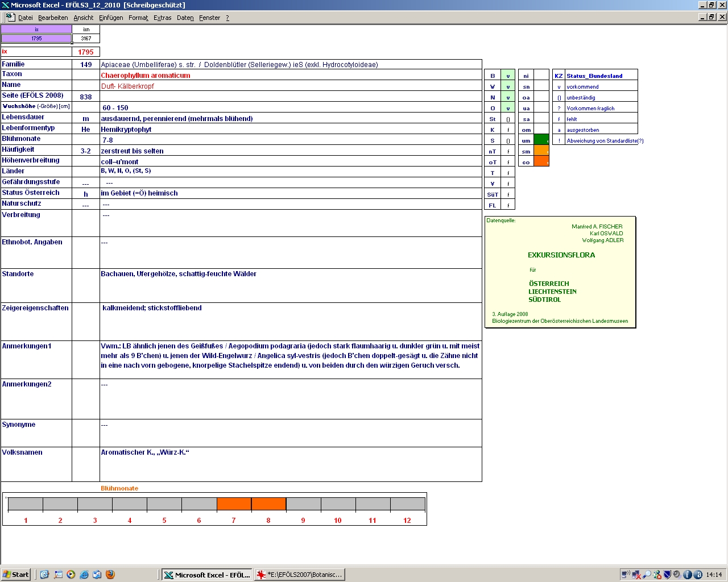Click the orange month 8 bar
The width and height of the screenshot is (728, 582).
[x=268, y=504]
